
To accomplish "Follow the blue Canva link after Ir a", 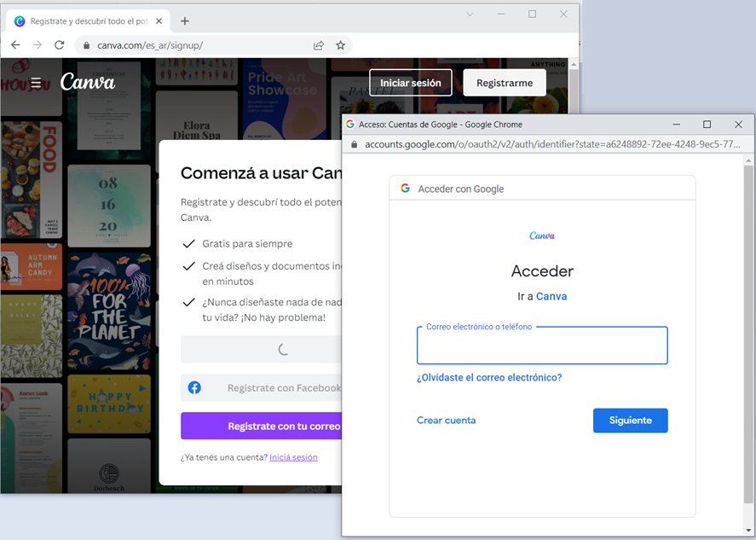I will coord(551,296).
